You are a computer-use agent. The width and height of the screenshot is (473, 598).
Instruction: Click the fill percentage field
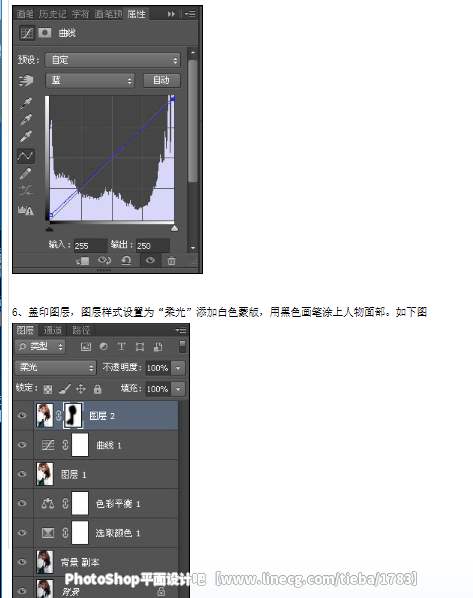[x=158, y=389]
